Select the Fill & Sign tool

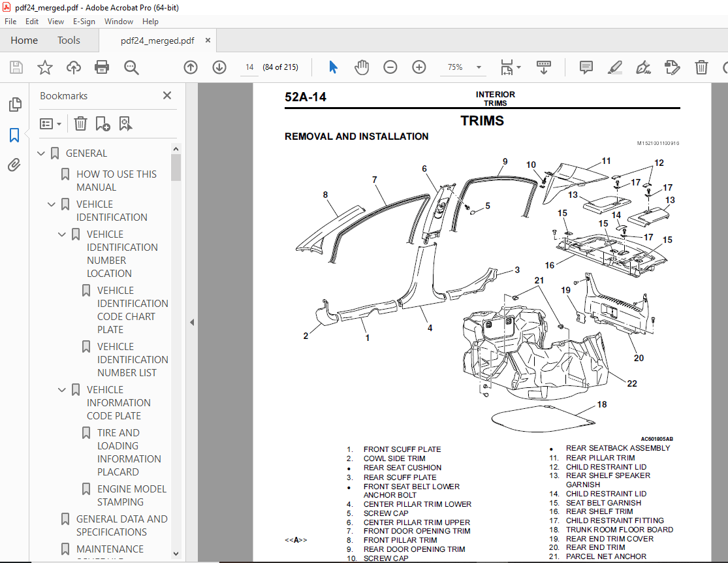pos(643,67)
